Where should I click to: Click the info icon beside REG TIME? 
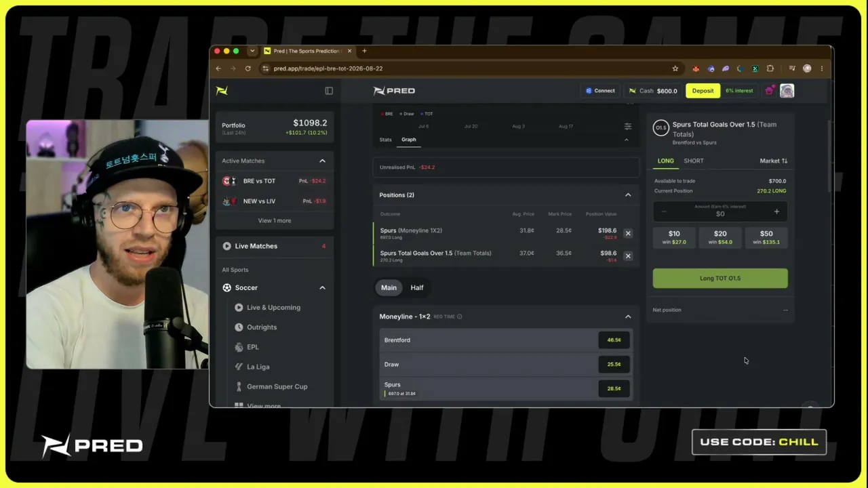pos(460,317)
